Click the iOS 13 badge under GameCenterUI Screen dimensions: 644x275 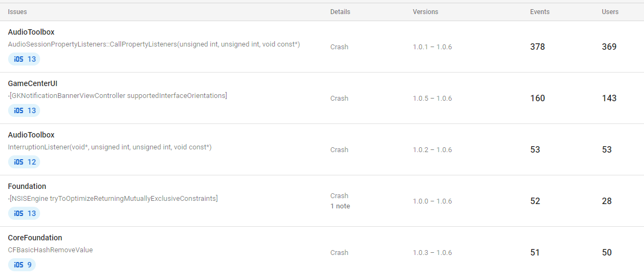pyautogui.click(x=24, y=110)
